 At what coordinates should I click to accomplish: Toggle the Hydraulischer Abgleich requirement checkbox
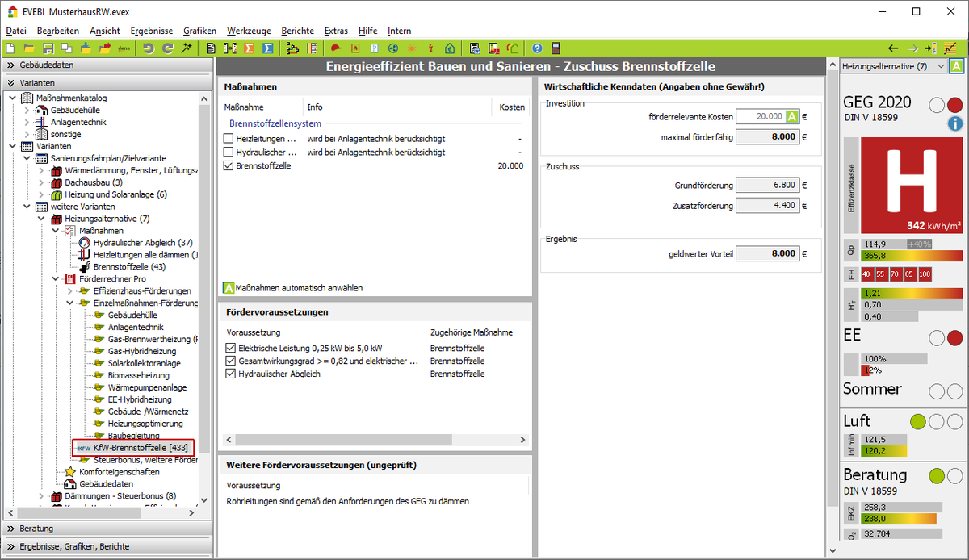(230, 374)
